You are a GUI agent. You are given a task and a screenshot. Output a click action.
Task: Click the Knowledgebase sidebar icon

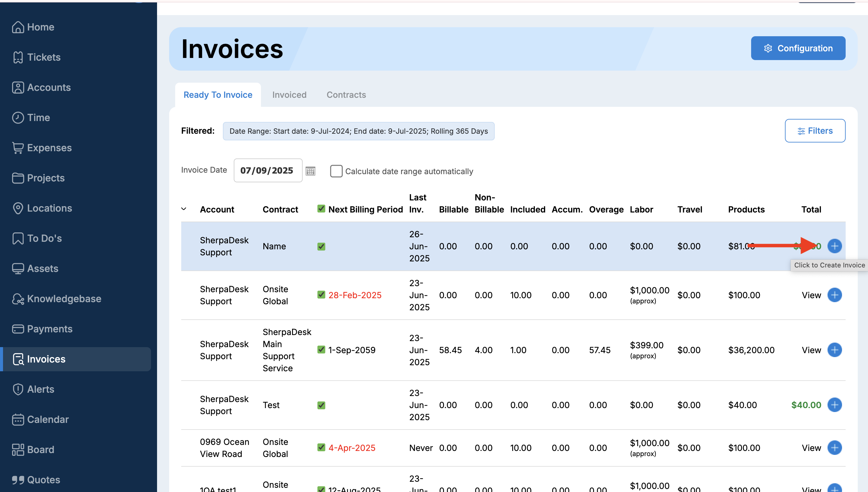18,299
